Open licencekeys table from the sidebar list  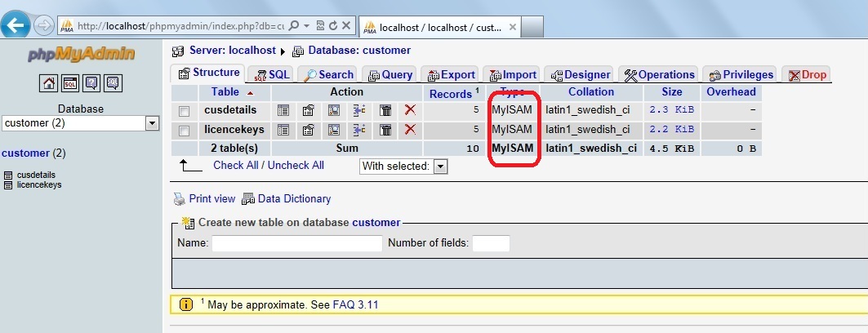[x=38, y=184]
